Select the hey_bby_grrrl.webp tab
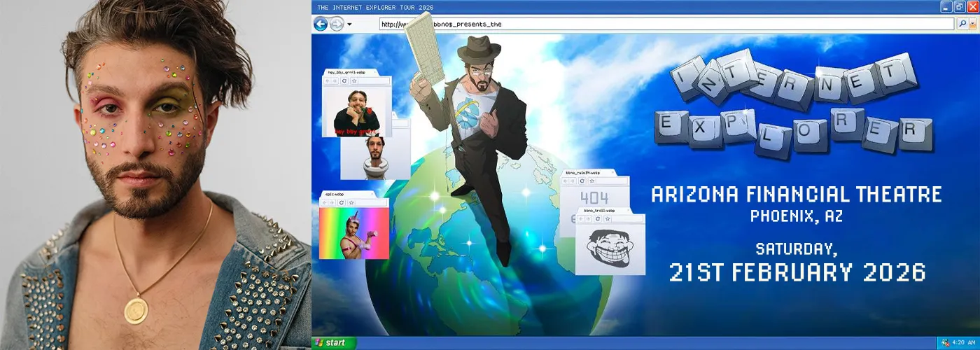The width and height of the screenshot is (980, 350). tap(348, 72)
